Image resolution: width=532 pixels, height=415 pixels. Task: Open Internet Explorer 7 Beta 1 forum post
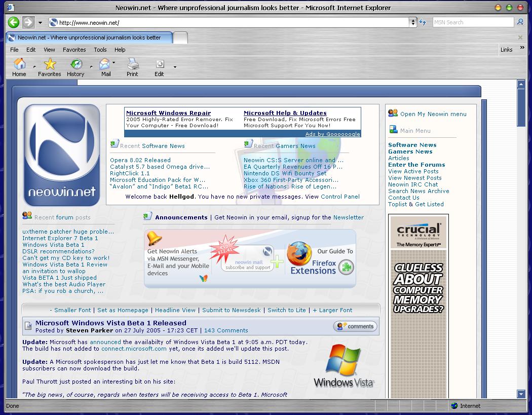coord(60,238)
